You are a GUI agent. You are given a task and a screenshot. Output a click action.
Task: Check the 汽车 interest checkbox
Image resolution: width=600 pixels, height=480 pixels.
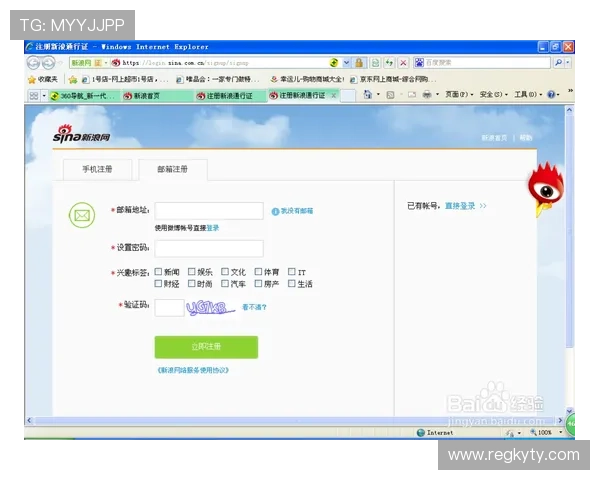click(225, 283)
